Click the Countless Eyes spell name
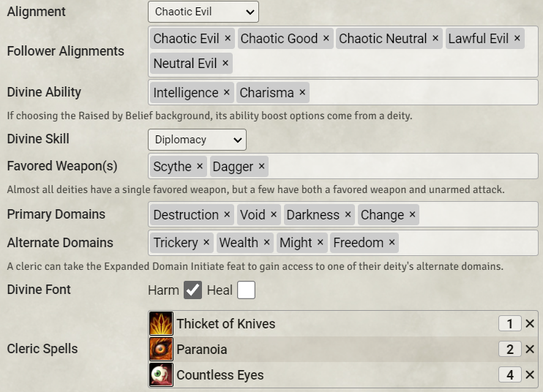 (220, 375)
